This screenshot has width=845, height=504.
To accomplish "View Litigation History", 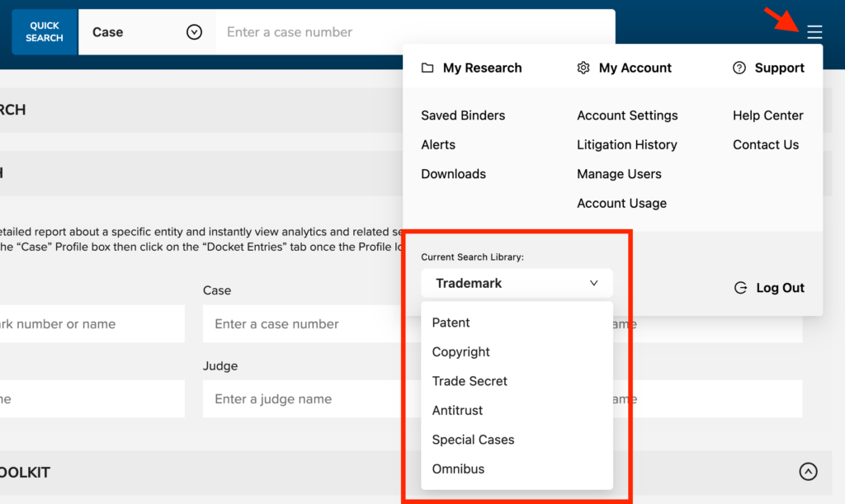I will [627, 144].
